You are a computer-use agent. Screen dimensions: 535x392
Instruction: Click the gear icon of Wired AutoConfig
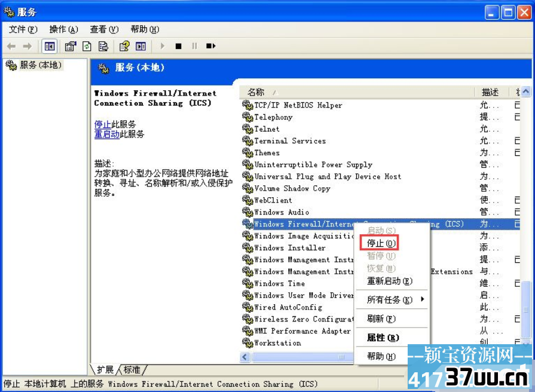coord(247,307)
